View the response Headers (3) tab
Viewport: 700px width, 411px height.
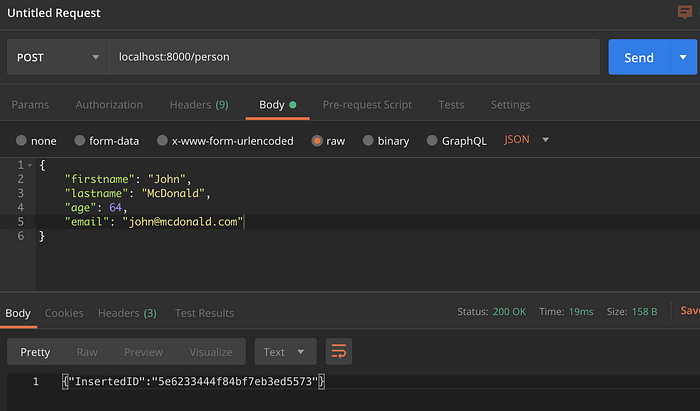click(127, 313)
